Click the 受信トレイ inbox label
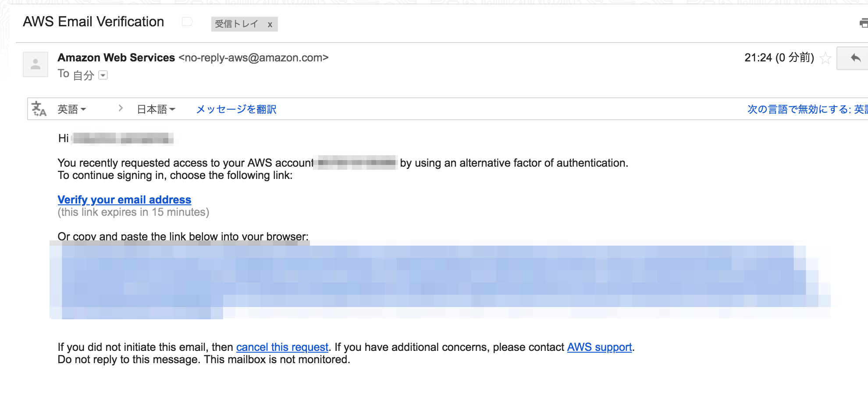This screenshot has height=393, width=868. [236, 24]
